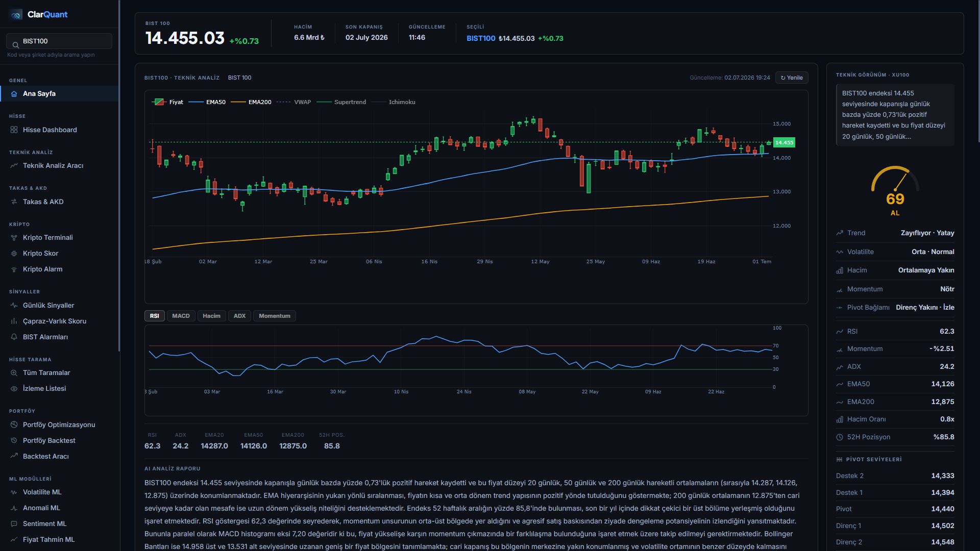Screen dimensions: 980x551
Task: Click the Hacim Oranı bars icon
Action: [x=840, y=419]
